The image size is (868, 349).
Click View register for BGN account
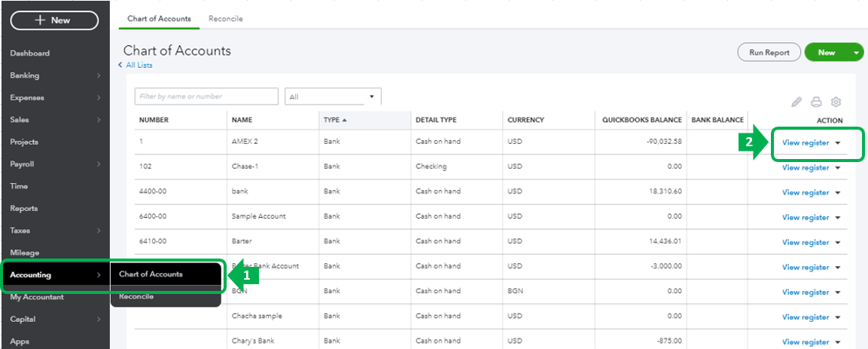click(806, 292)
